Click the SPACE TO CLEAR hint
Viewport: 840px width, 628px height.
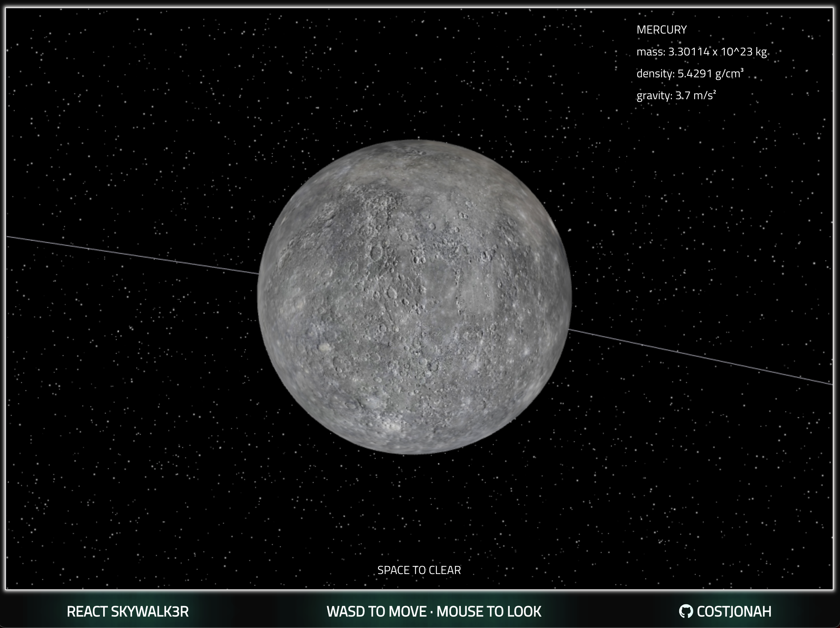click(x=419, y=570)
